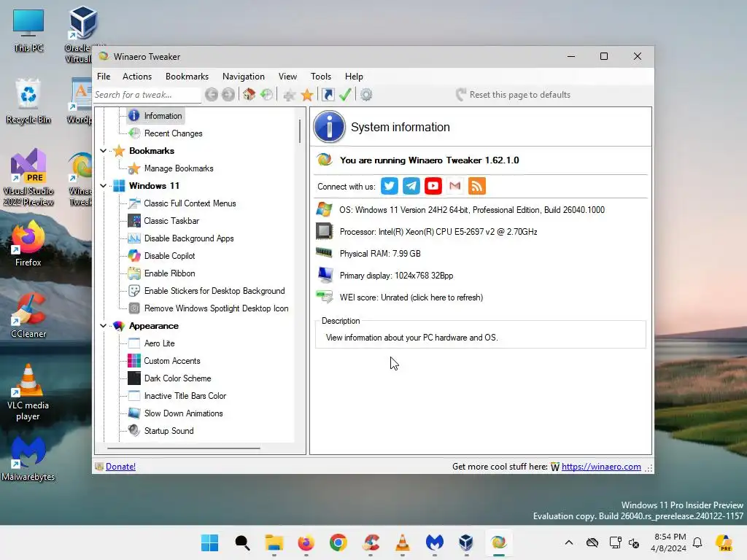Select the Slow Down Animations tweak
The width and height of the screenshot is (747, 560).
(x=183, y=413)
